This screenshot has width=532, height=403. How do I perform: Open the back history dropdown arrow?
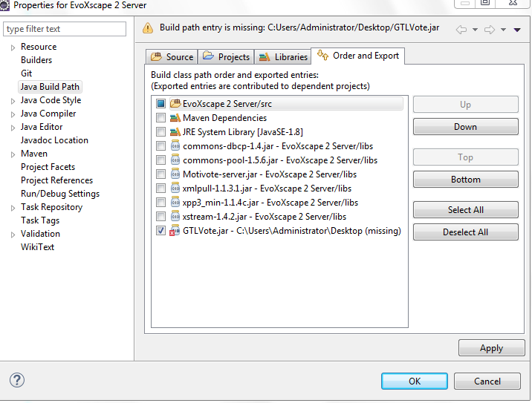(476, 30)
